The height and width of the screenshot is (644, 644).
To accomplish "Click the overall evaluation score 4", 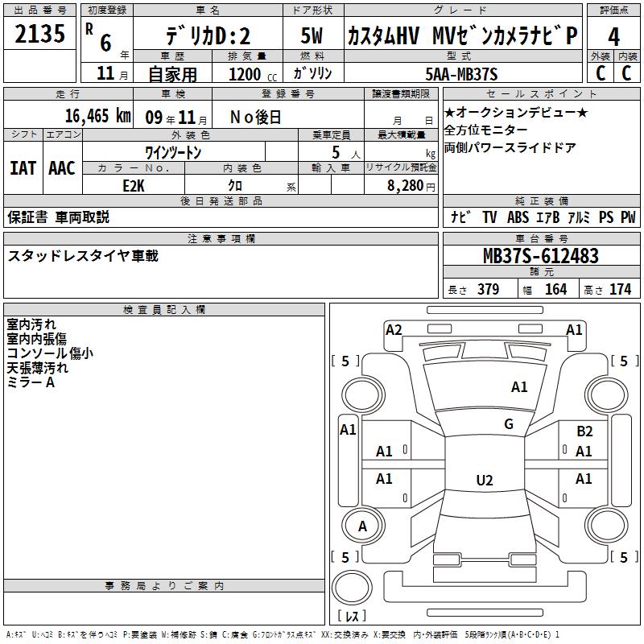I will (613, 37).
